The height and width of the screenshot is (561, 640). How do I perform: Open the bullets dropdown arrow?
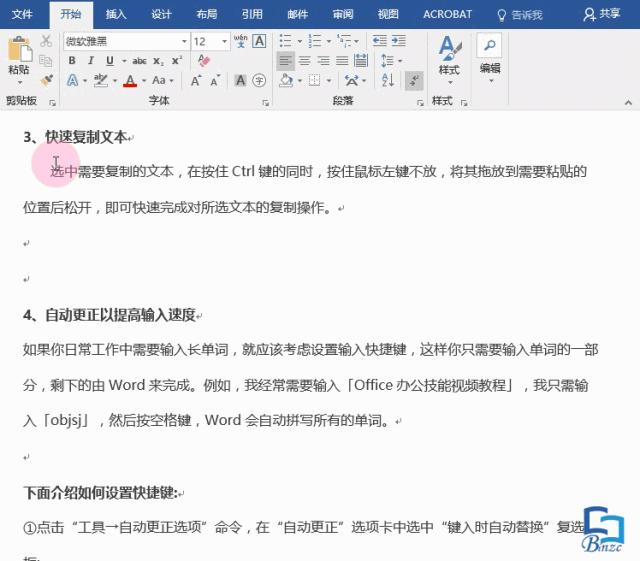point(300,41)
